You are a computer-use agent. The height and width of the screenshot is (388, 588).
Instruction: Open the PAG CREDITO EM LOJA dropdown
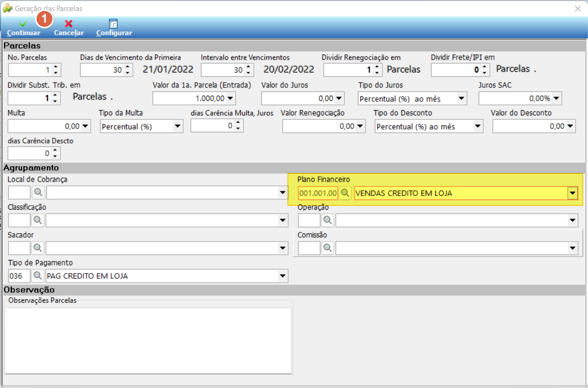(x=283, y=276)
